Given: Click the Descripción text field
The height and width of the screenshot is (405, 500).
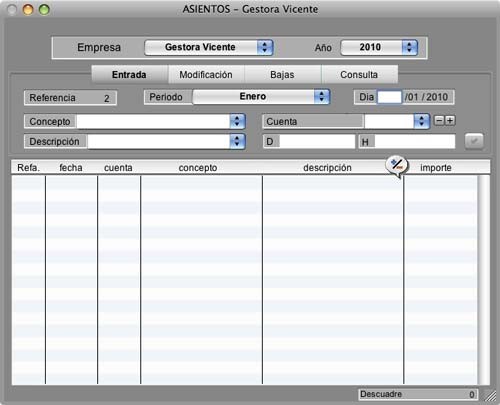Looking at the screenshot, I should coord(159,141).
